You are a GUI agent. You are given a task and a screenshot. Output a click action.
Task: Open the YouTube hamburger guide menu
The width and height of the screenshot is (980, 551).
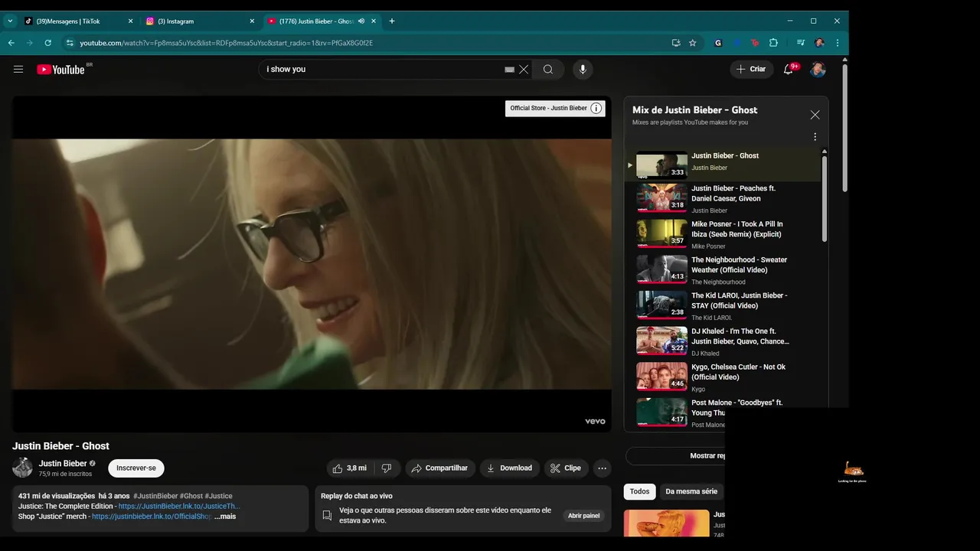coord(18,69)
